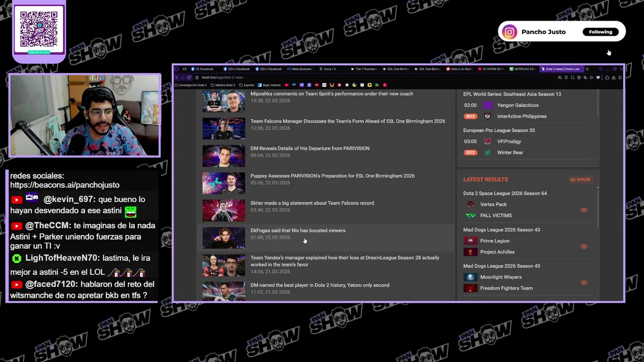Switch to the Meta Business tab
644x362 pixels.
(x=300, y=69)
